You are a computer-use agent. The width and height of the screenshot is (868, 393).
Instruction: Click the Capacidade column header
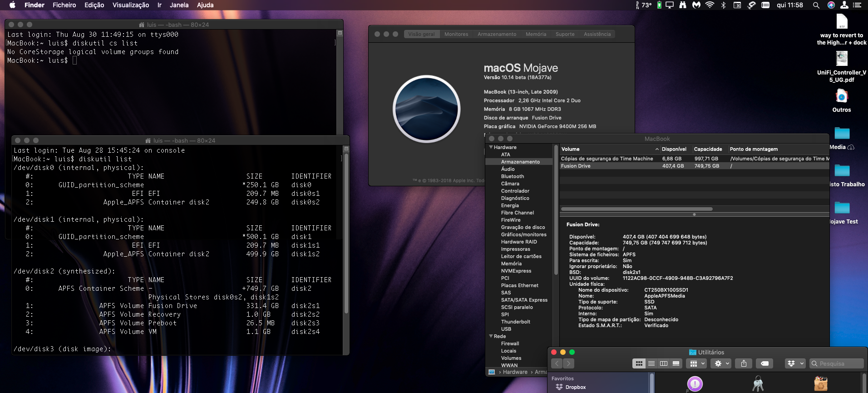710,149
